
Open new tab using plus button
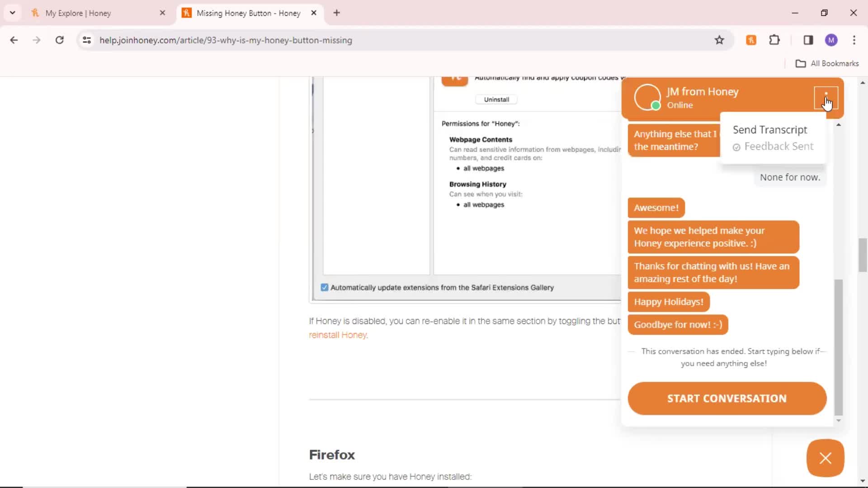(x=337, y=13)
